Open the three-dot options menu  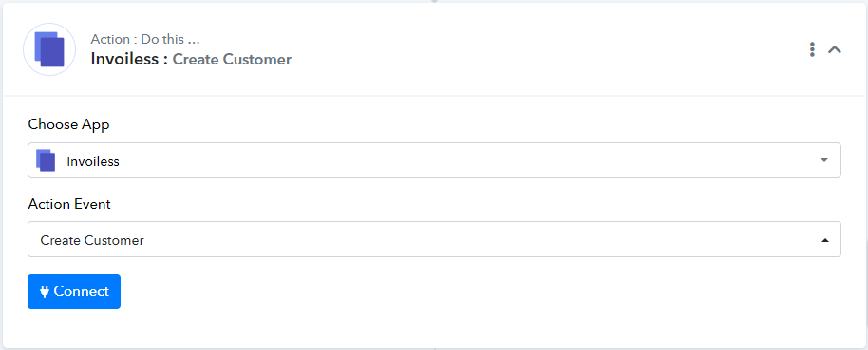(x=812, y=49)
